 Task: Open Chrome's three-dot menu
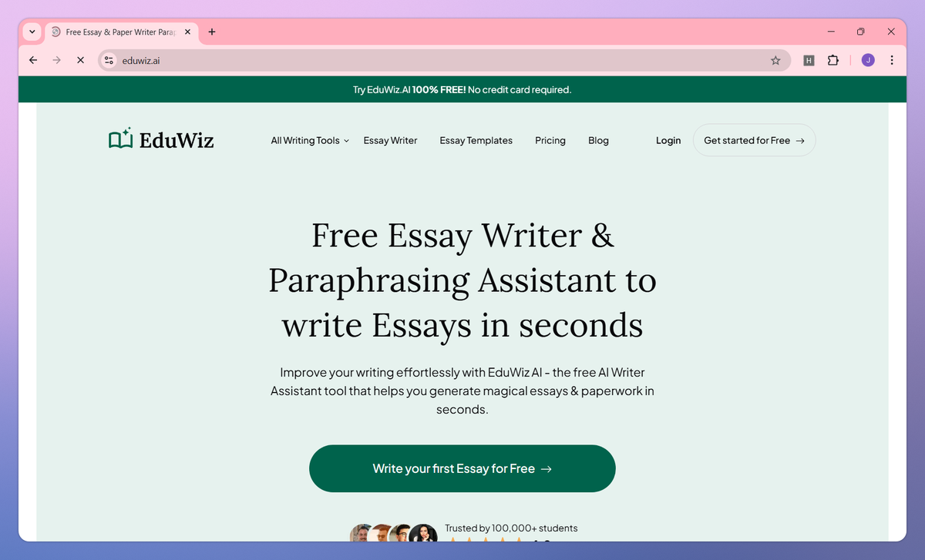pyautogui.click(x=892, y=60)
